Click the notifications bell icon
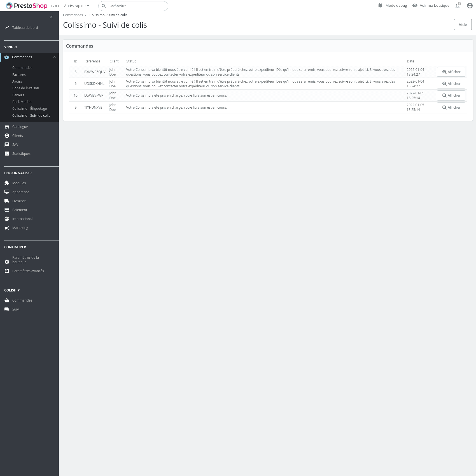Viewport: 476px width, 476px height. point(458,6)
